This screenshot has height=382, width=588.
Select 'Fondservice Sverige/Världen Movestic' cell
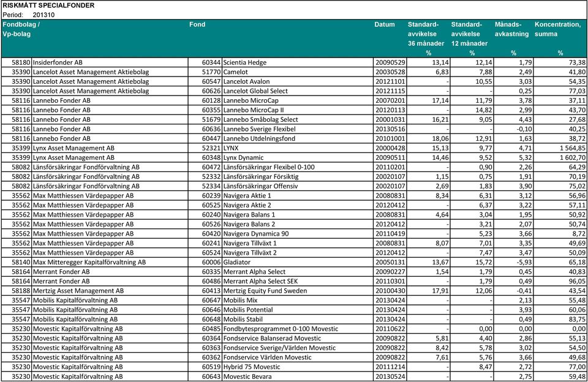coord(298,348)
